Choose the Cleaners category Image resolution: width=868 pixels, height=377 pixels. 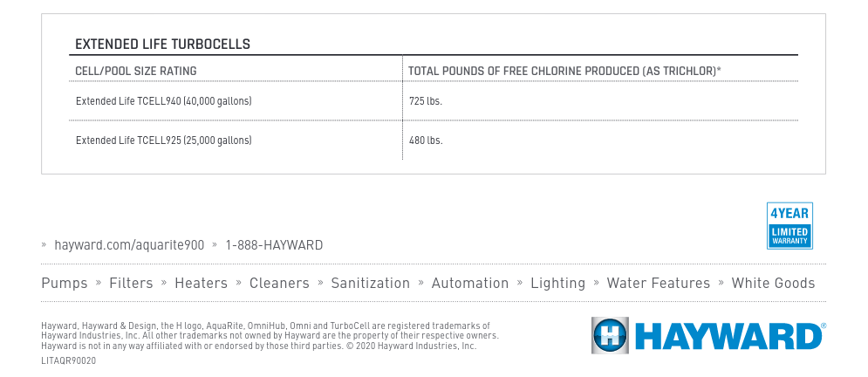[279, 283]
